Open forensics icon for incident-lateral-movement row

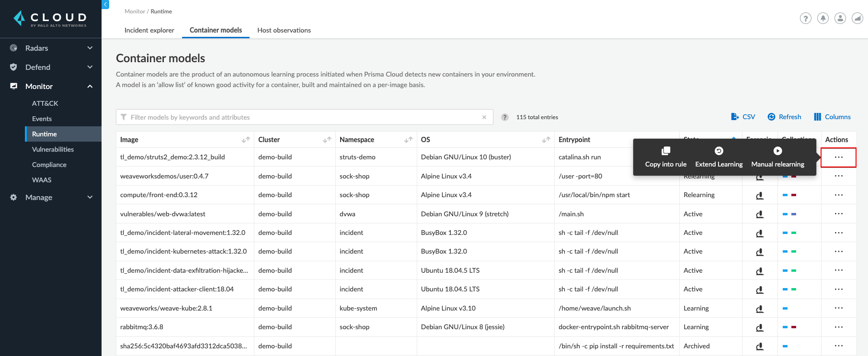click(x=760, y=233)
